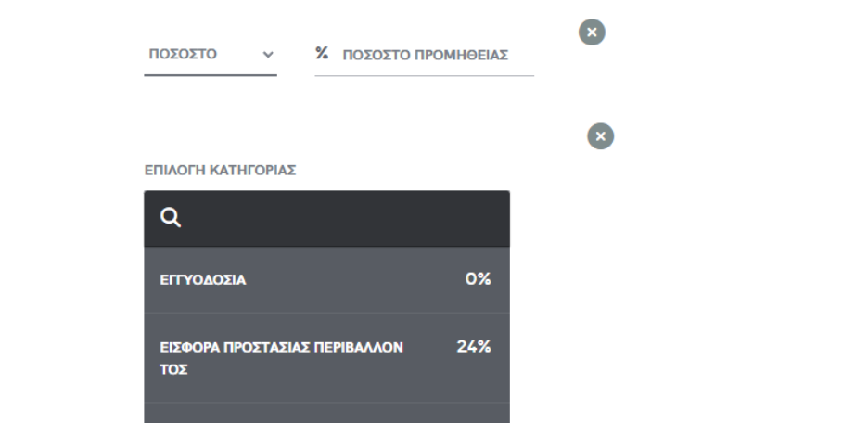
Task: Click the ΤΟΣ wrapped text line
Action: [173, 369]
